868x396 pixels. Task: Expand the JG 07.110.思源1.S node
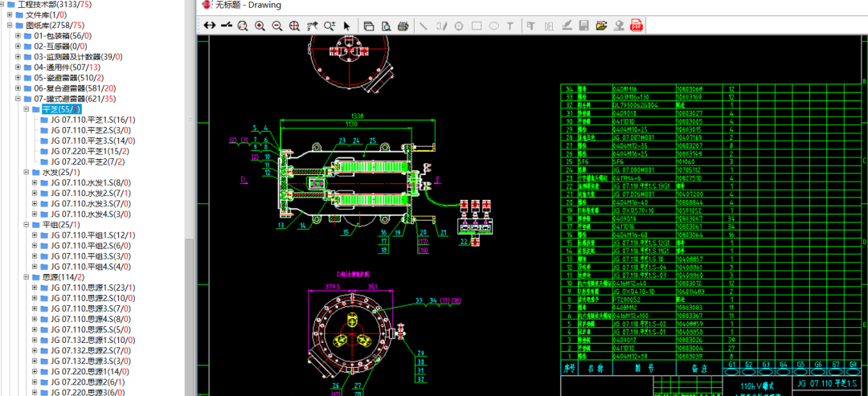pyautogui.click(x=35, y=288)
